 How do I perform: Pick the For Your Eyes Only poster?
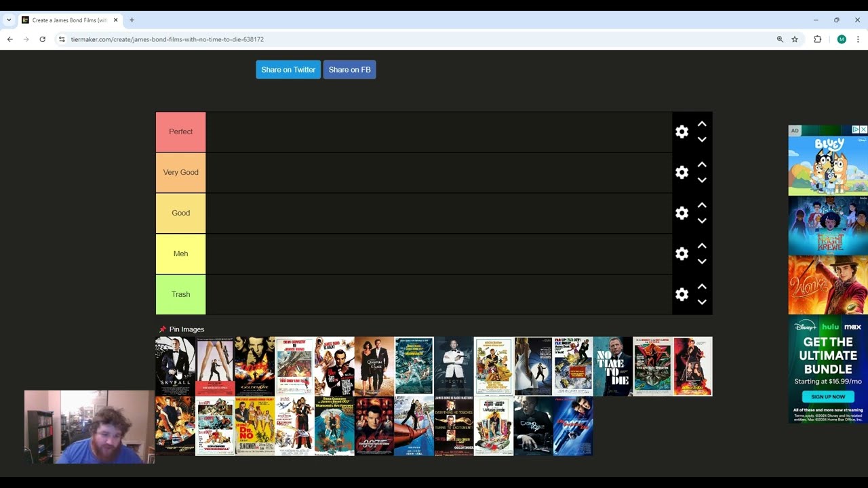pos(215,366)
